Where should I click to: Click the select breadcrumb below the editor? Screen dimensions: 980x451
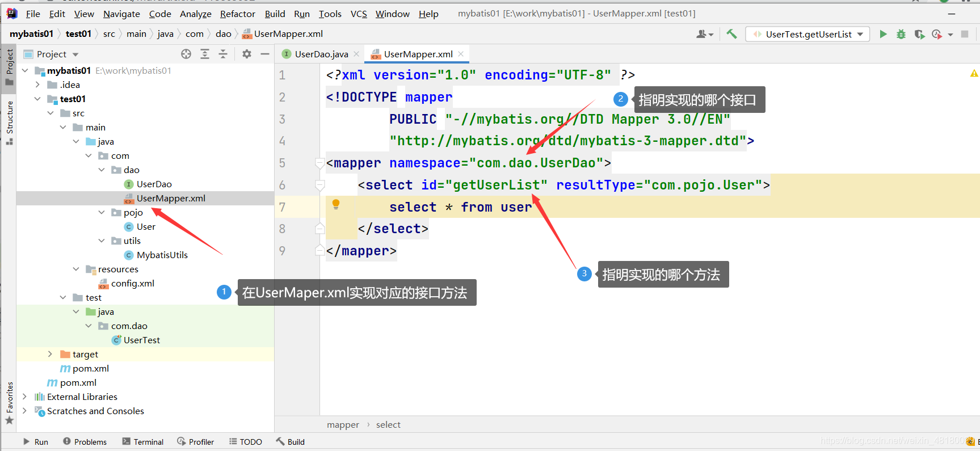click(388, 424)
